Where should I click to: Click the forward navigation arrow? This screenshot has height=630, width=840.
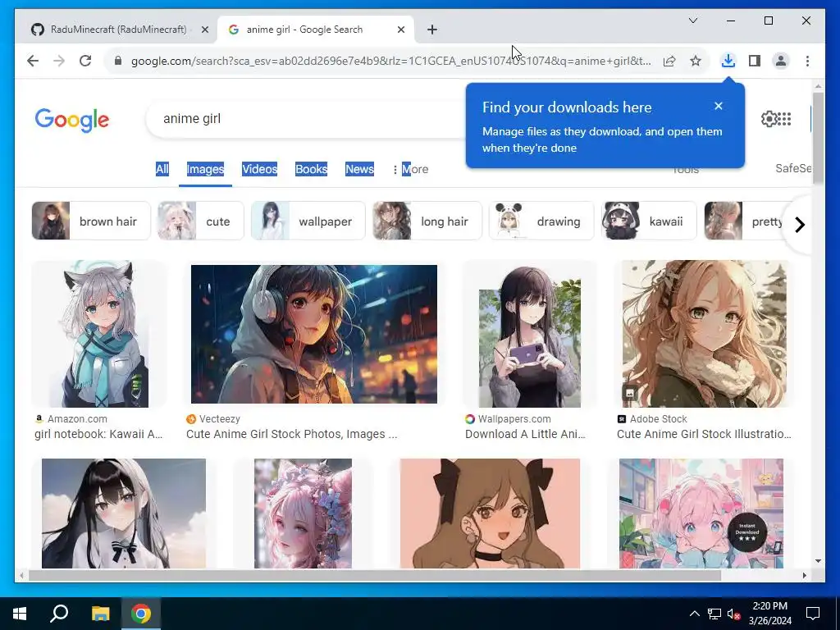tap(59, 61)
